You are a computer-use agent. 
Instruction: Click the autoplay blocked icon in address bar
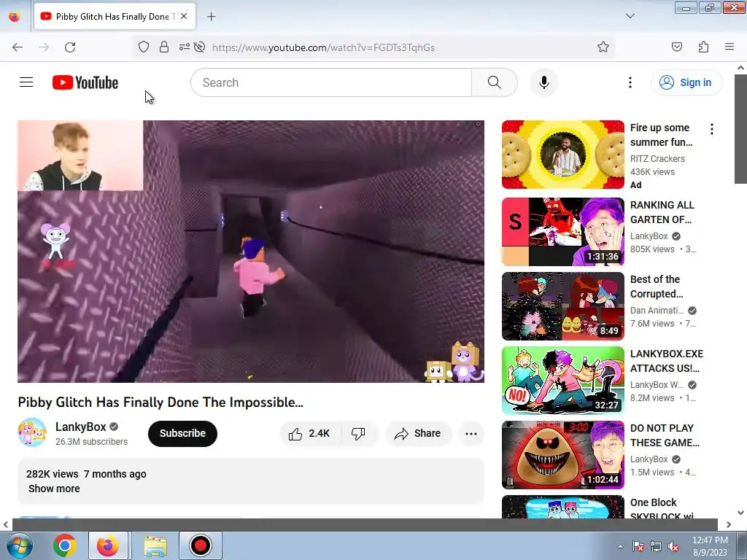[200, 47]
